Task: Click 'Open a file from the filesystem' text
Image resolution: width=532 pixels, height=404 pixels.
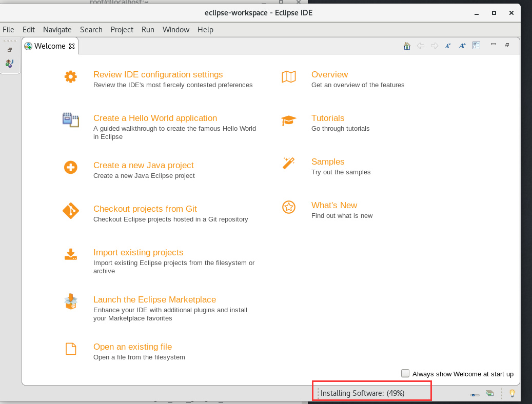Action: (x=139, y=357)
